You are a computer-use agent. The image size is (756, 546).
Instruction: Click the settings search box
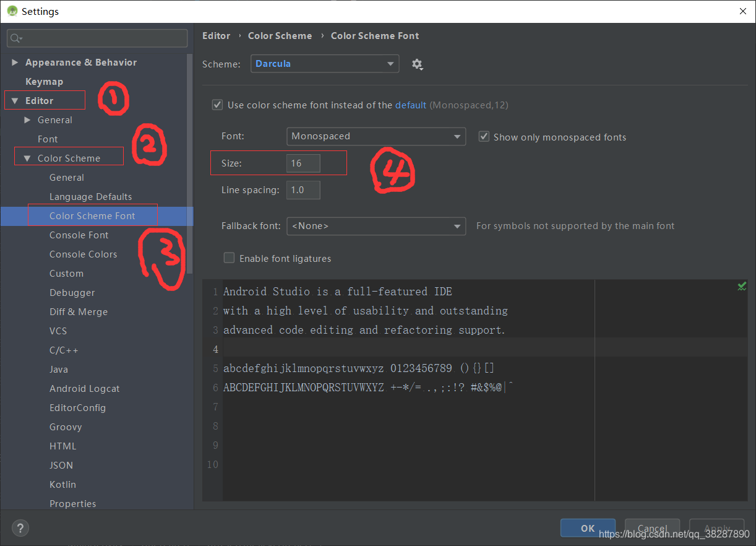coord(97,38)
